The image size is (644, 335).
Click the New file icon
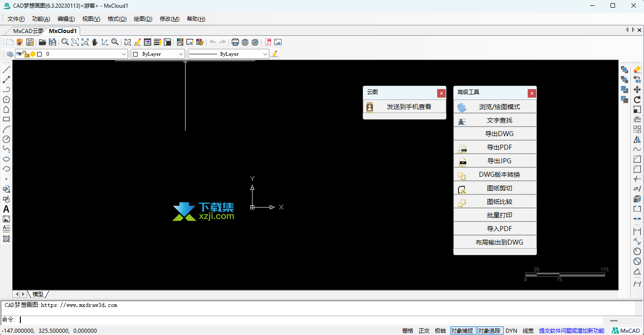[x=10, y=42]
